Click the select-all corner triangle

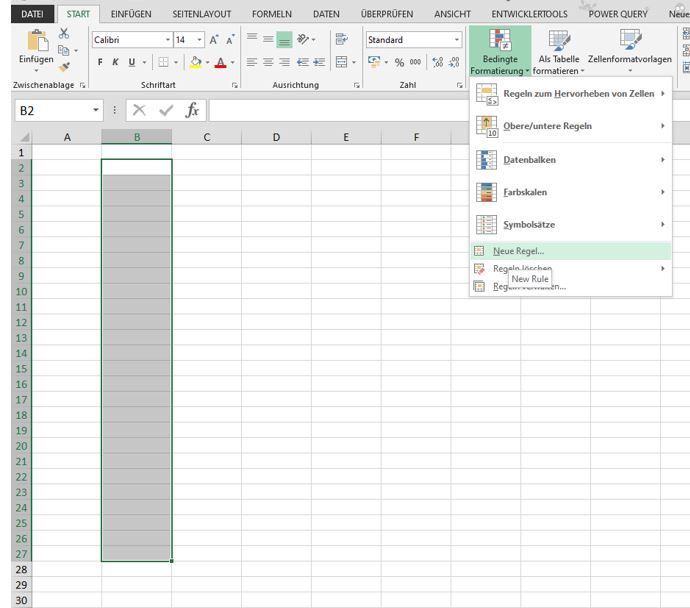(24, 137)
